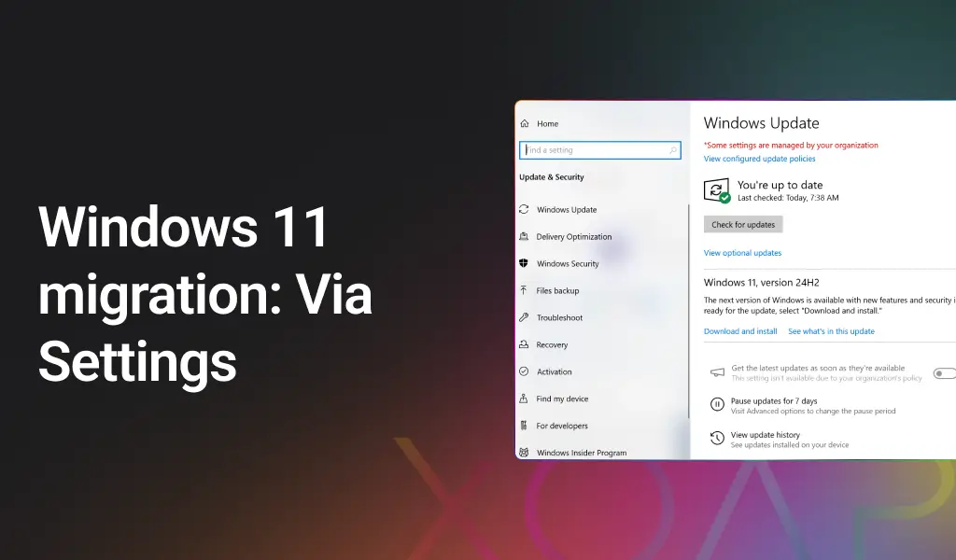View configured update policies link
Viewport: 956px width, 560px height.
tap(759, 158)
